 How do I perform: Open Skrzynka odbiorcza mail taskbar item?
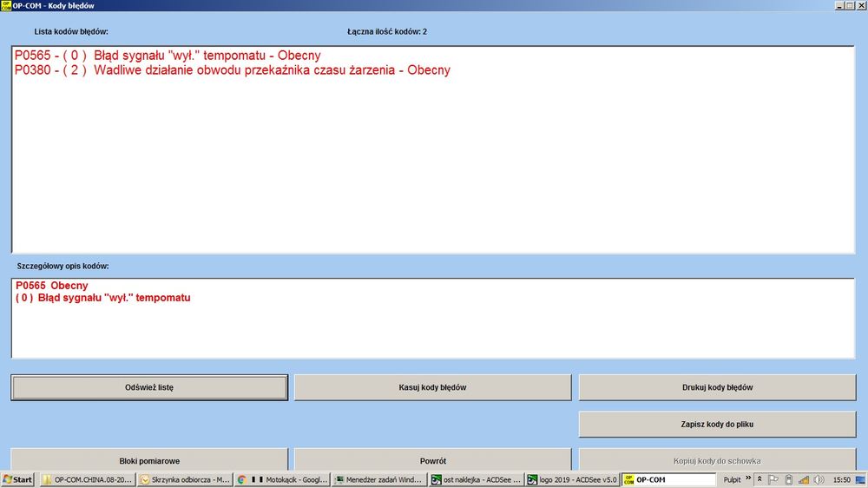coord(185,479)
